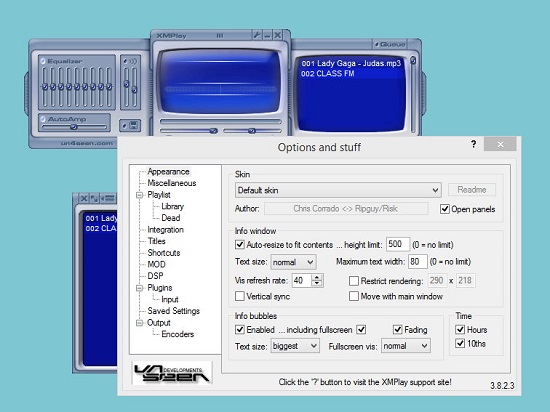Select Titles in the options tree
550x412 pixels.
(x=156, y=241)
